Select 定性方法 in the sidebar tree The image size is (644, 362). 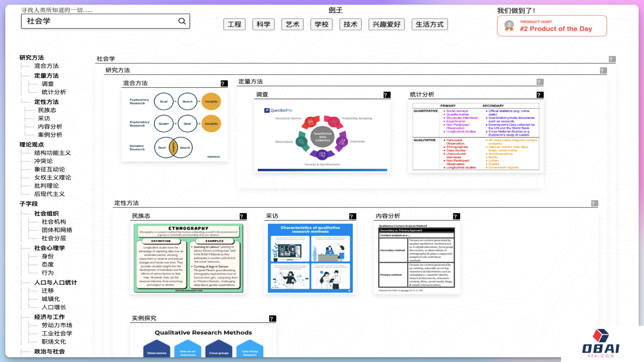(x=46, y=102)
